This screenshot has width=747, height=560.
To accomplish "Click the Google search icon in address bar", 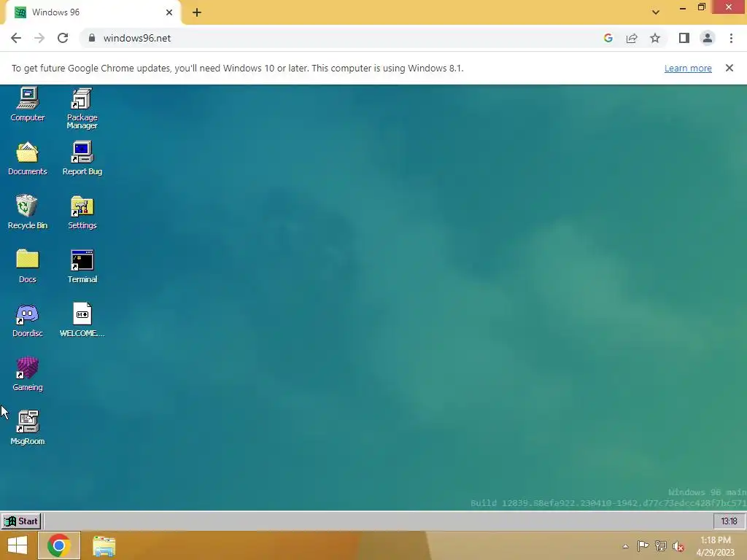I will (608, 38).
